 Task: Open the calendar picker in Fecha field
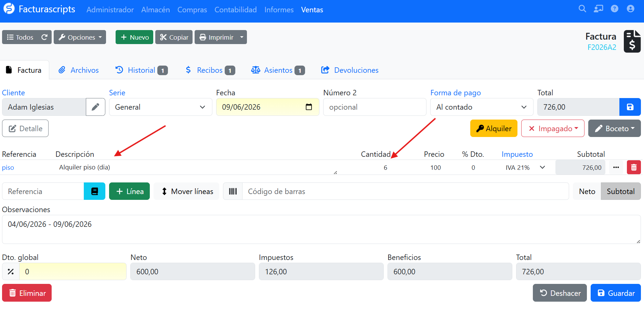(309, 107)
